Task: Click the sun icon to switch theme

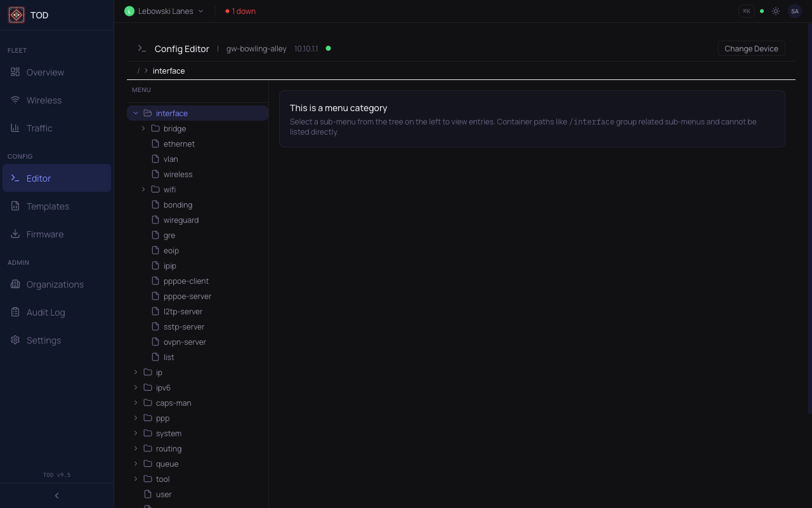Action: coord(775,11)
